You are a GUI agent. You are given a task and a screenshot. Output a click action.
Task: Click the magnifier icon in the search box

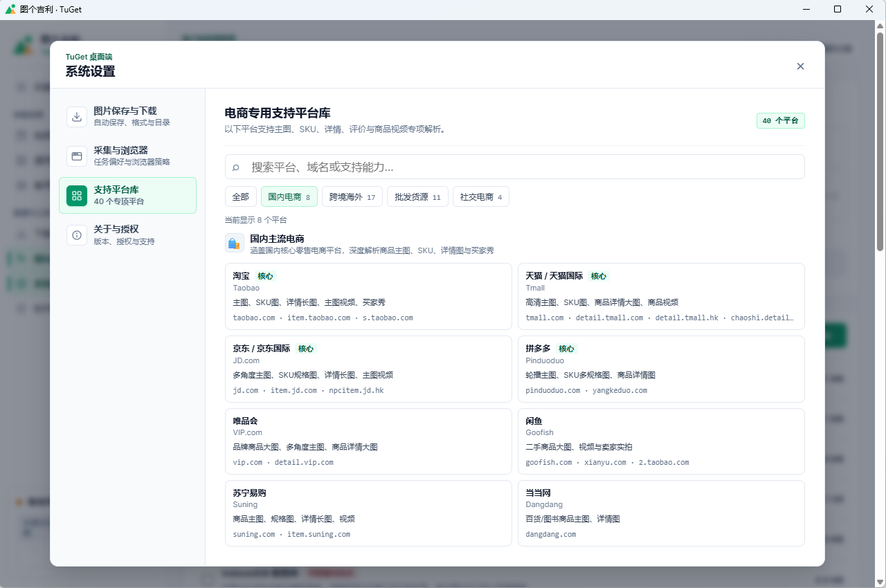click(x=236, y=167)
